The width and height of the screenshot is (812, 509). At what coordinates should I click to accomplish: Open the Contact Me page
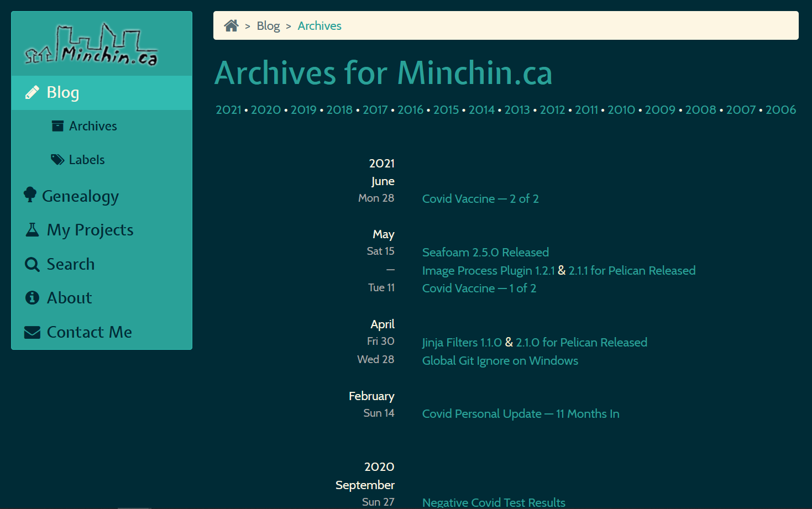tap(90, 332)
